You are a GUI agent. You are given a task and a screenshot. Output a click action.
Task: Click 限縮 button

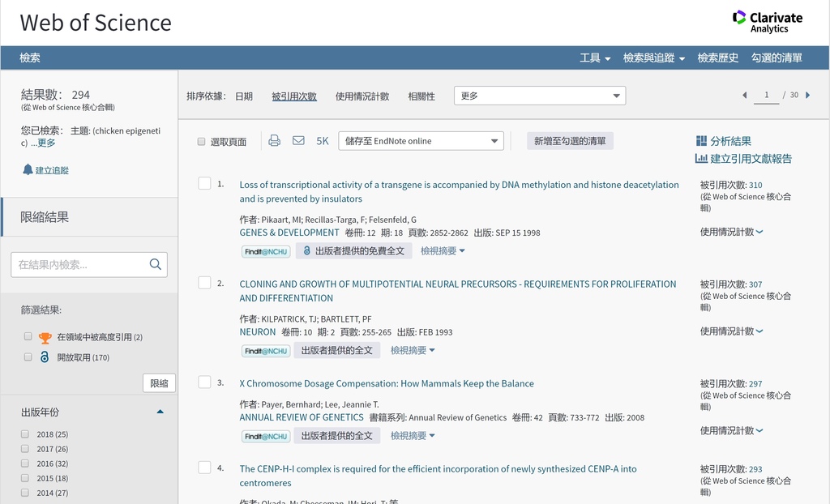tap(159, 383)
